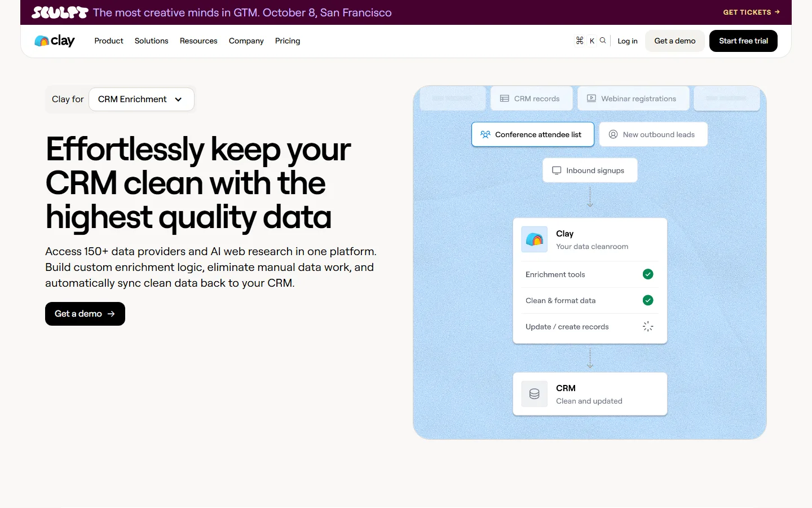Click the Sculpt logo in the top banner
812x508 pixels.
point(60,12)
